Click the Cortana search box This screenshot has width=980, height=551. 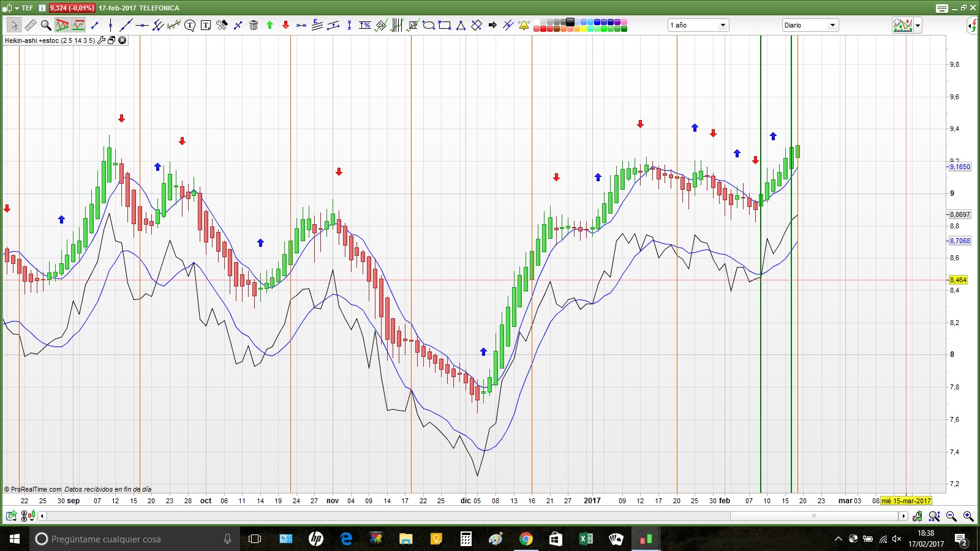[135, 539]
